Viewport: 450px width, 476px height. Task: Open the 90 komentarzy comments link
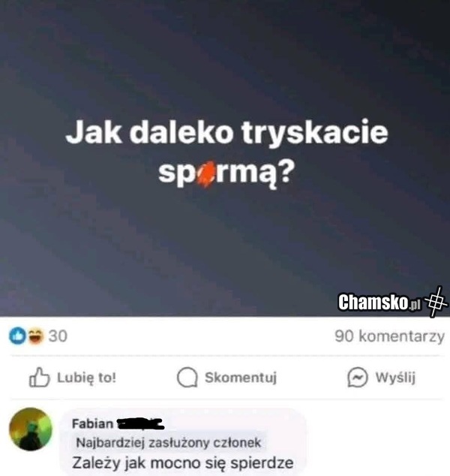tap(389, 336)
